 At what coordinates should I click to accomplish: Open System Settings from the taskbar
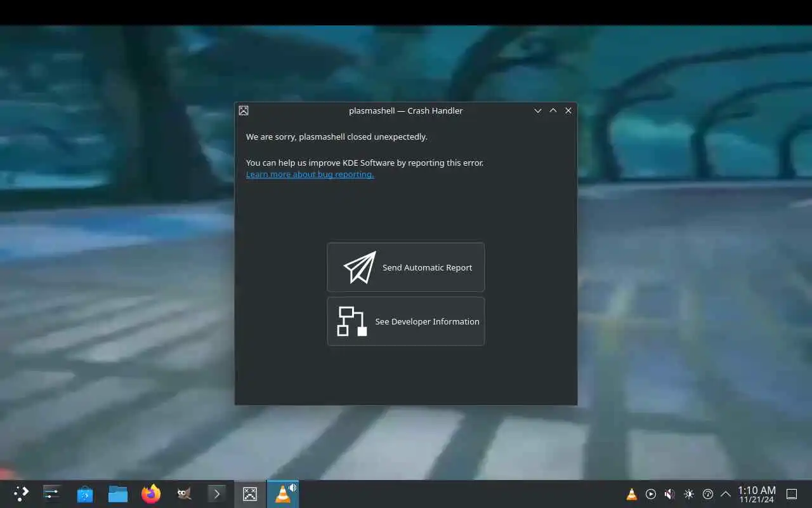coord(52,494)
